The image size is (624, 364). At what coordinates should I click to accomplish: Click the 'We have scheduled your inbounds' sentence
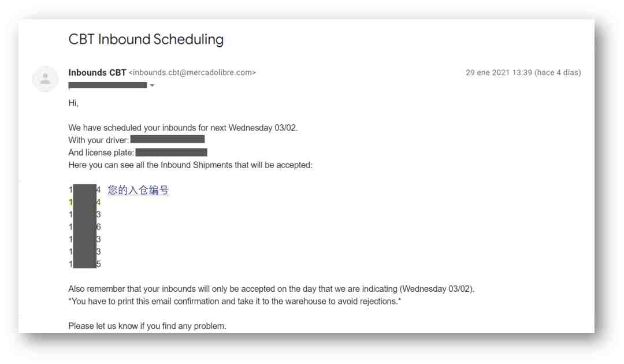tap(183, 128)
